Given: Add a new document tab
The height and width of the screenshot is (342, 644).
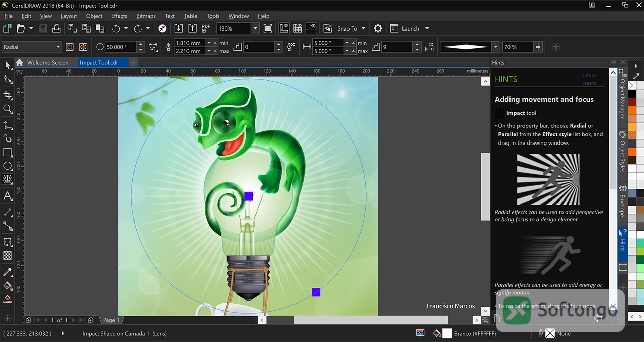Looking at the screenshot, I should [x=133, y=62].
